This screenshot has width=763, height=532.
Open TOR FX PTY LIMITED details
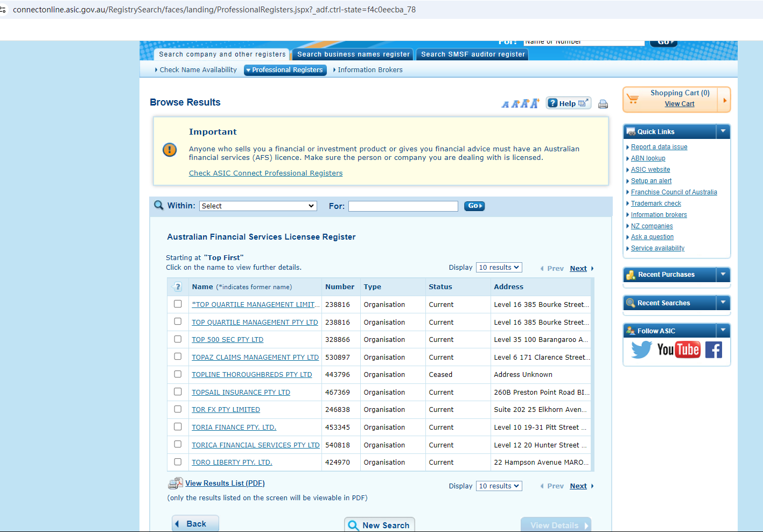coord(226,410)
